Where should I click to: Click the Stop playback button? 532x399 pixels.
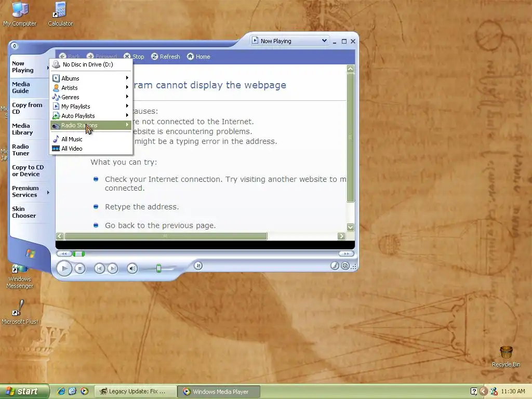pos(79,269)
